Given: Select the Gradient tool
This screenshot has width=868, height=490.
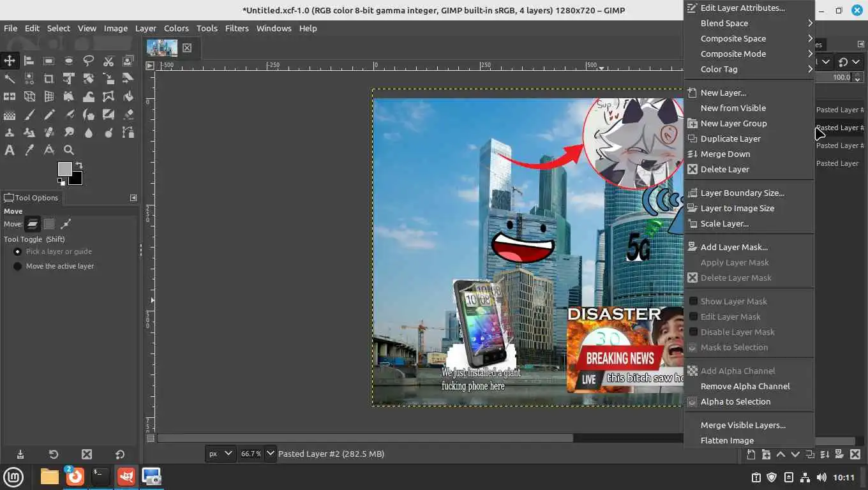Looking at the screenshot, I should pos(10,115).
